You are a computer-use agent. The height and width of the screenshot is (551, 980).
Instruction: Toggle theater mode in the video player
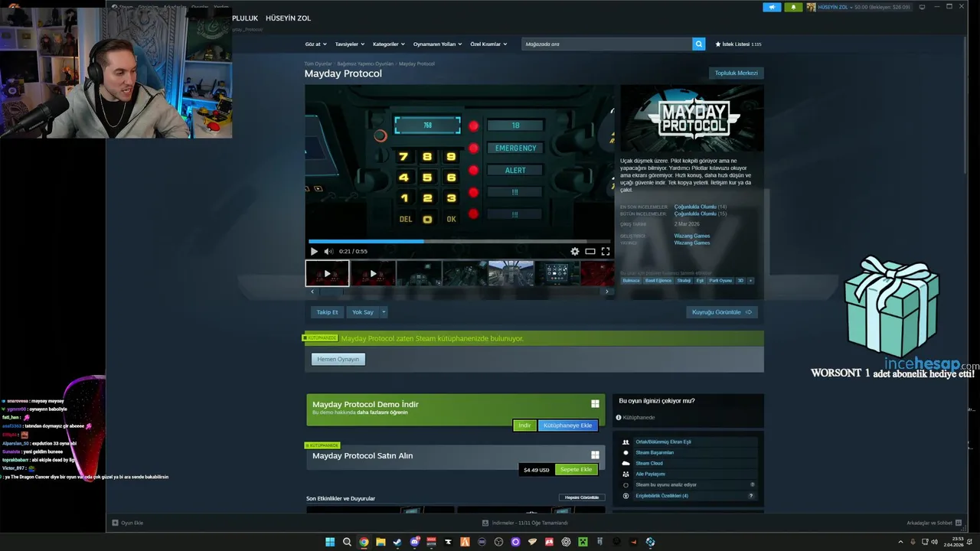(x=590, y=251)
